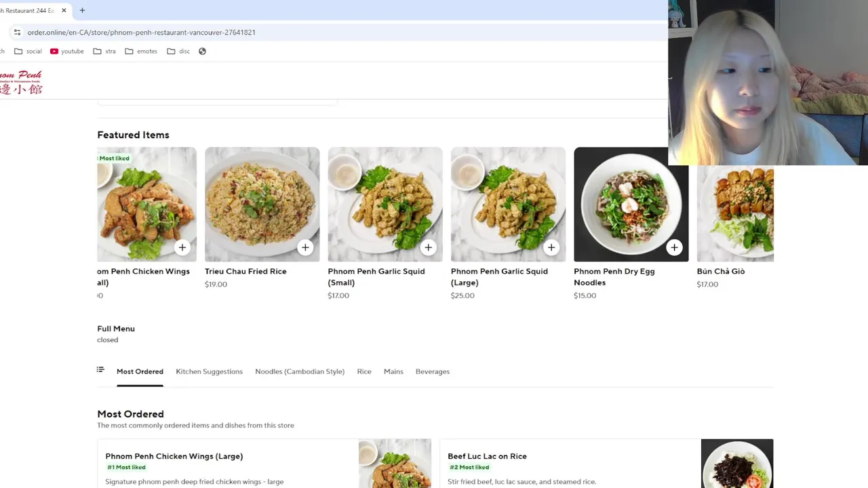This screenshot has width=868, height=488.
Task: Show the Beverages tab
Action: click(433, 371)
